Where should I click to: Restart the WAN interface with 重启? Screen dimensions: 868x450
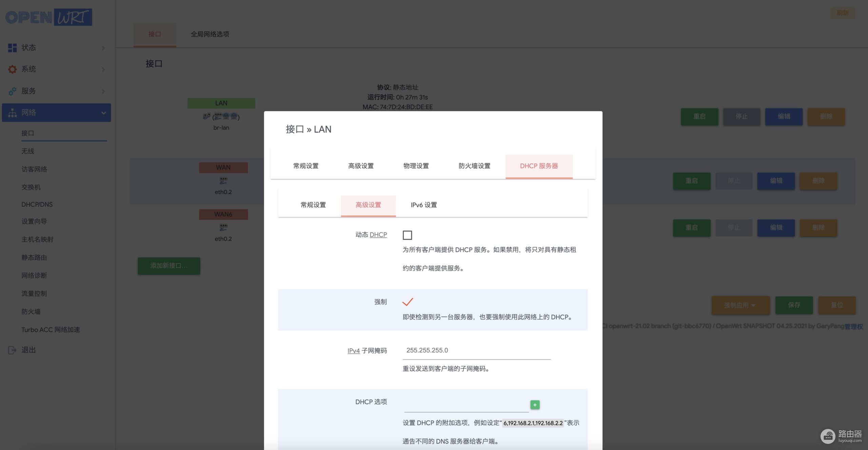(x=692, y=181)
